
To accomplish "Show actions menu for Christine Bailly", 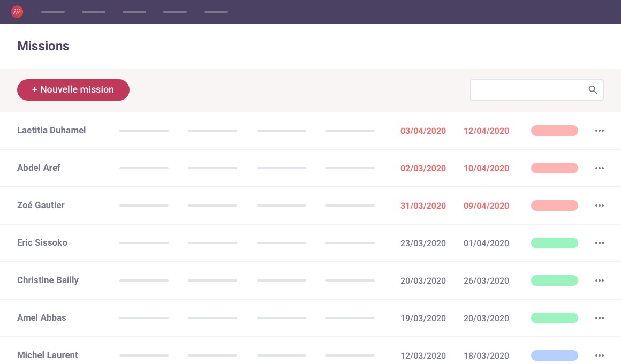I will (599, 280).
